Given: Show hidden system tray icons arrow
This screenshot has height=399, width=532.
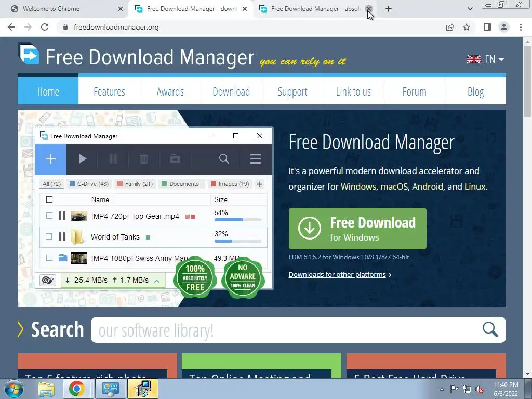Looking at the screenshot, I should [442, 389].
